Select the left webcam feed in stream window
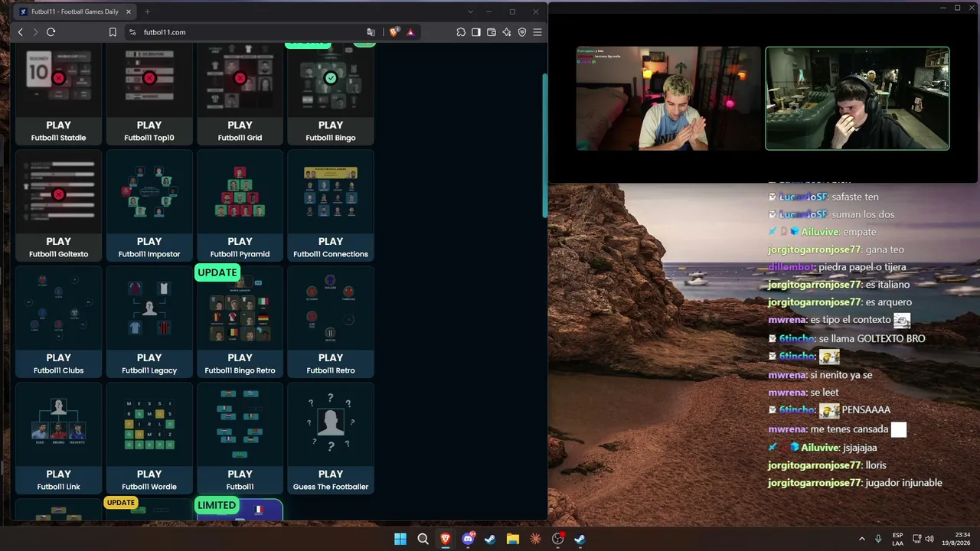 point(668,99)
